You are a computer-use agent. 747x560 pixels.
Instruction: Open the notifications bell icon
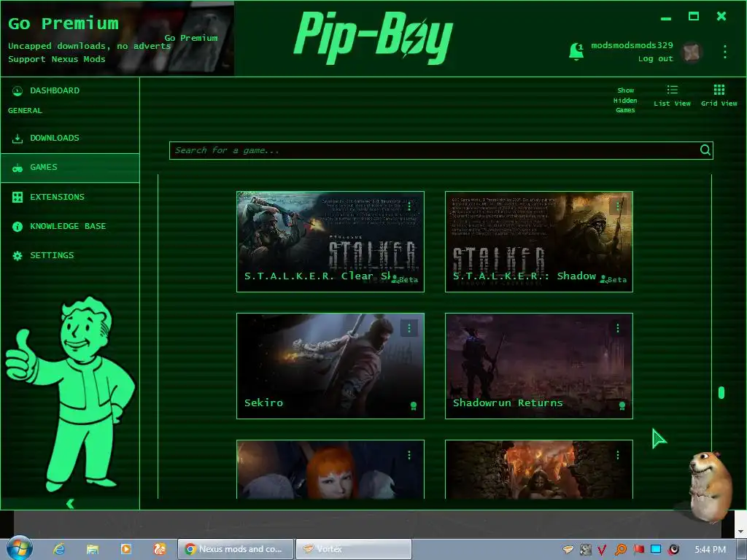pos(576,52)
